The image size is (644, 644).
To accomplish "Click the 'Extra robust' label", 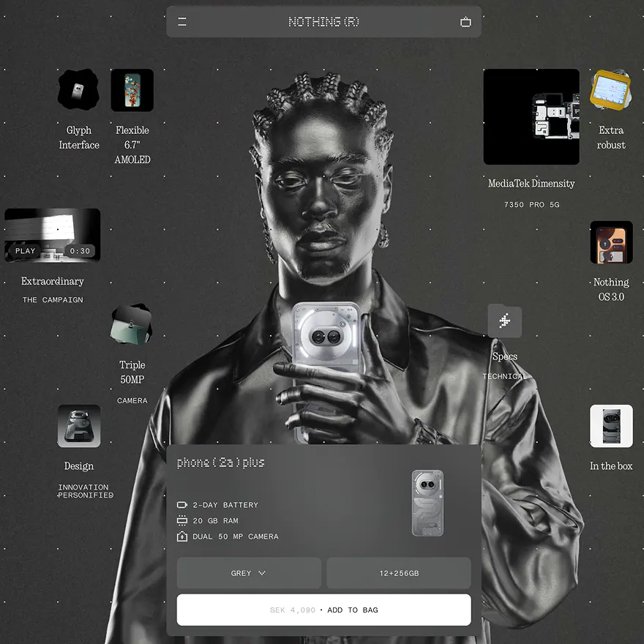I will pos(611,138).
